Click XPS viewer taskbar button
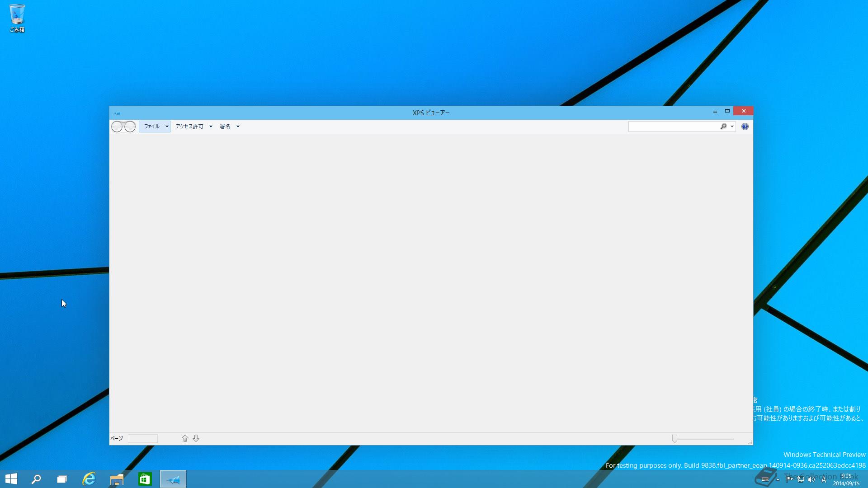 point(173,479)
